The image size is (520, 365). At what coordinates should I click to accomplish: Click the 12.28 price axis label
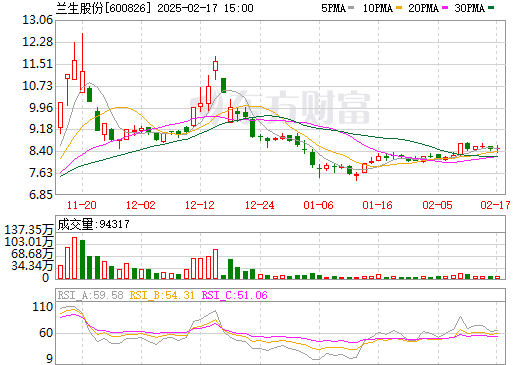tap(37, 42)
